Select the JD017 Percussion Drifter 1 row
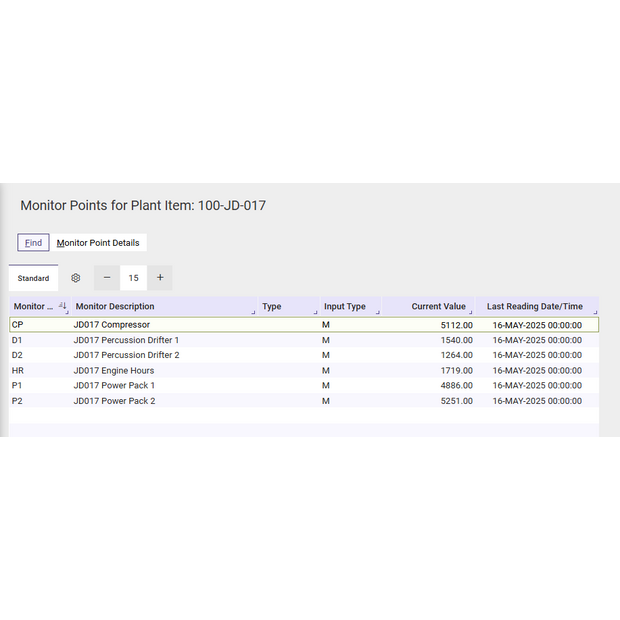Viewport: 620px width, 620px height. pyautogui.click(x=126, y=340)
